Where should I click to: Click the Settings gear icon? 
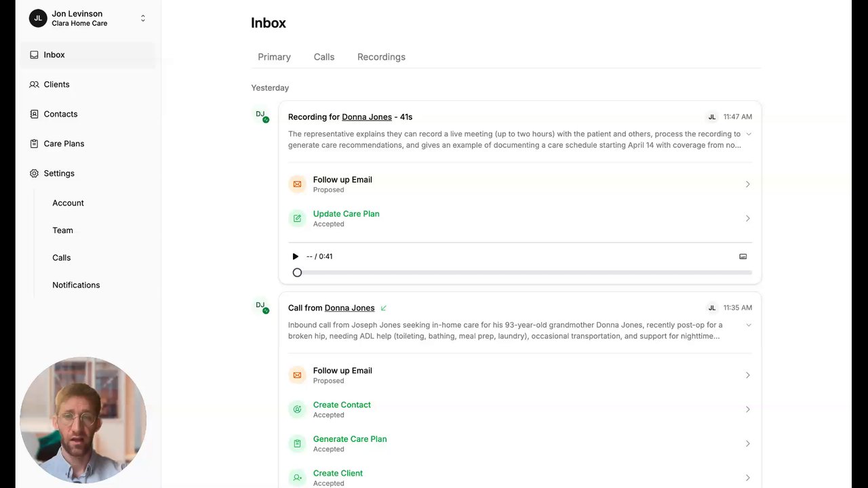tap(34, 174)
